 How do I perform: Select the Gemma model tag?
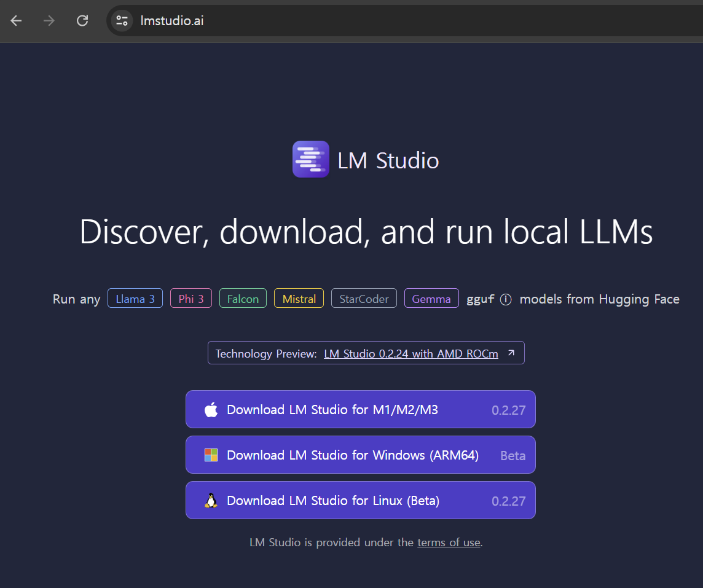[x=431, y=299]
